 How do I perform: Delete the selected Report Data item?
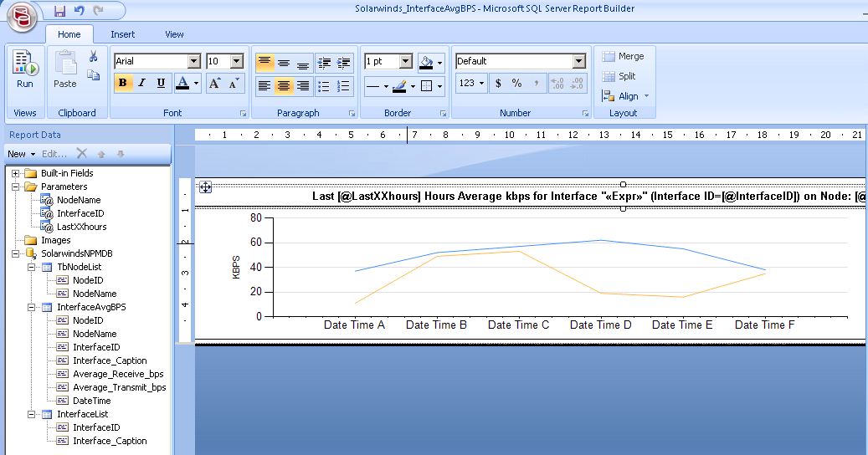[82, 154]
